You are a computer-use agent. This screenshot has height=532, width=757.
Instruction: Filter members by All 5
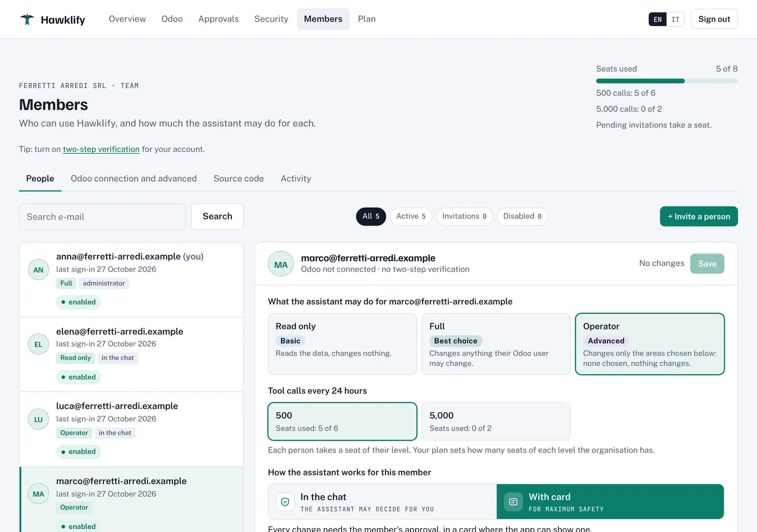[x=371, y=217]
